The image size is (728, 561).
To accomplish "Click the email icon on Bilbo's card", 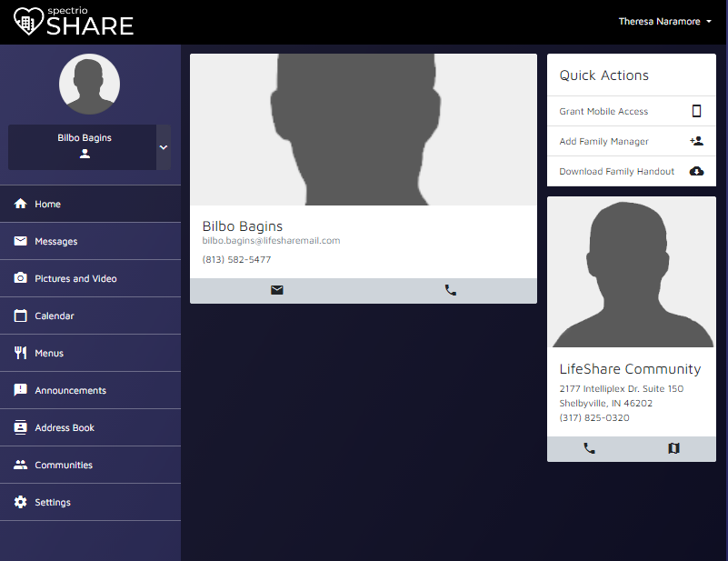I will pos(277,289).
